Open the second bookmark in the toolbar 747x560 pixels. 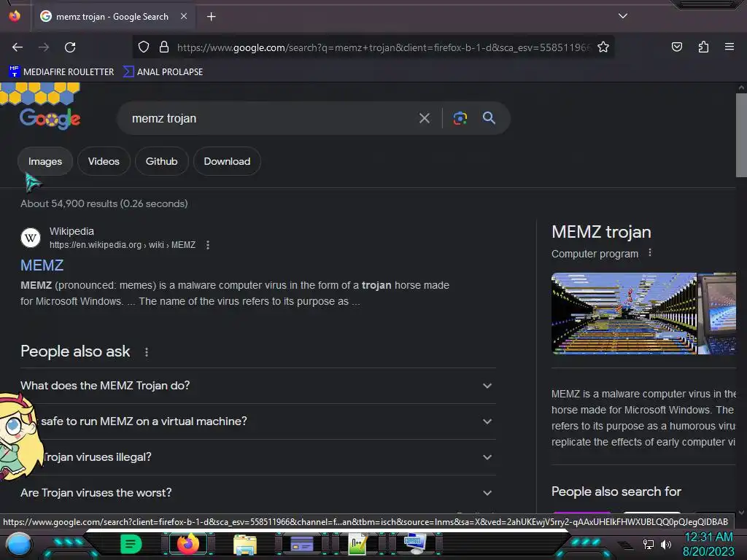point(163,72)
